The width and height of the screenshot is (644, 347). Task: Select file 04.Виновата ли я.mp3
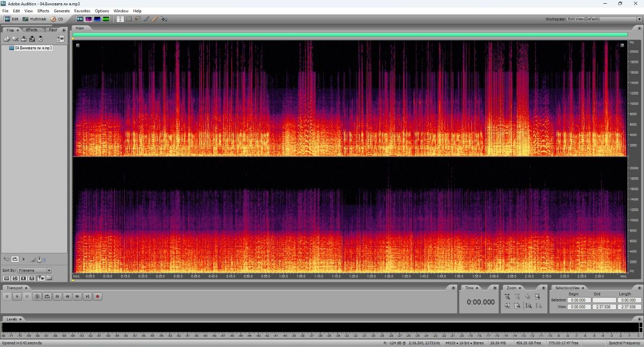click(33, 48)
